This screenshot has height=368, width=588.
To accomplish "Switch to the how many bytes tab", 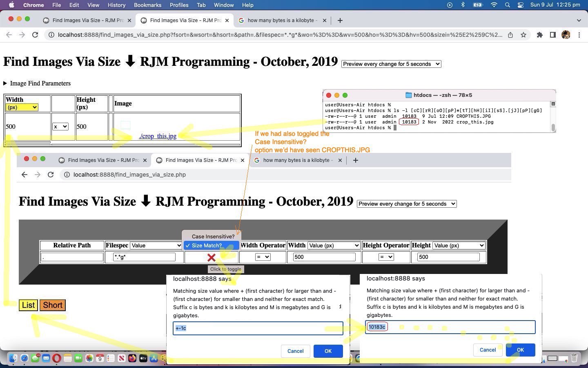I will point(281,20).
